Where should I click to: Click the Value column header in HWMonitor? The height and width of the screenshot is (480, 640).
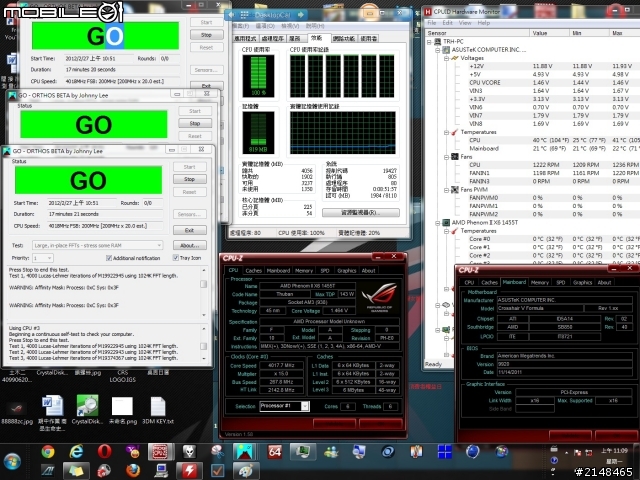coord(549,33)
